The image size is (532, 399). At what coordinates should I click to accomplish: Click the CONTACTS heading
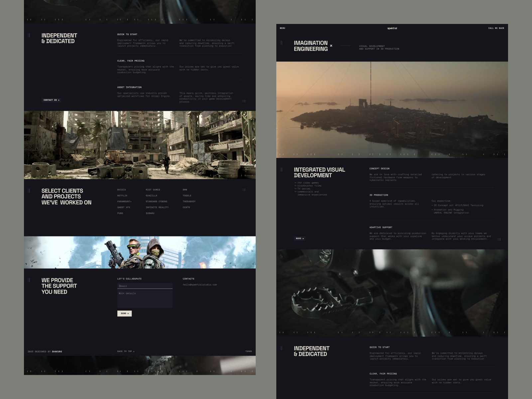click(x=189, y=279)
